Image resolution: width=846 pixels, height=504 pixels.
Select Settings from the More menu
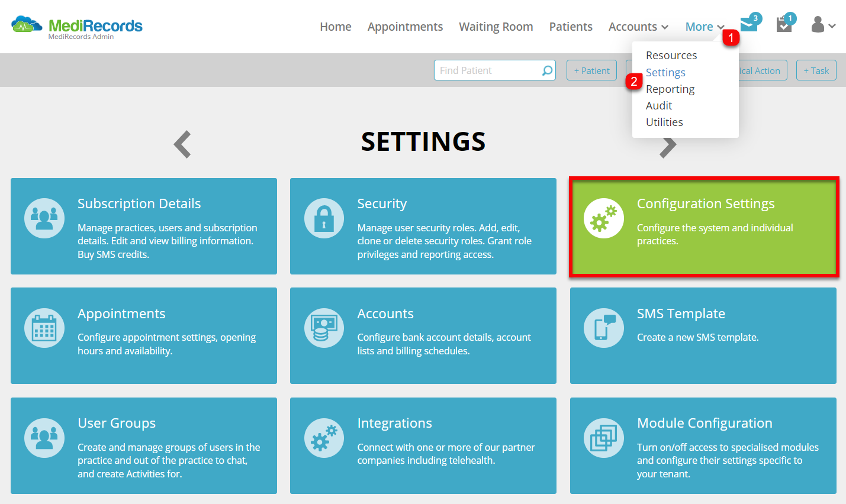[x=665, y=72]
